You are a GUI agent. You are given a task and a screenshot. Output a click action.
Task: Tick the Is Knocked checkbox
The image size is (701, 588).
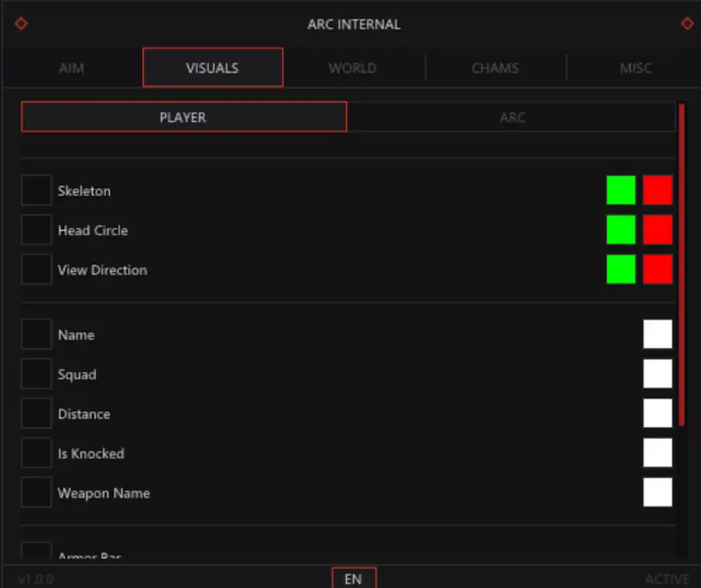point(36,453)
